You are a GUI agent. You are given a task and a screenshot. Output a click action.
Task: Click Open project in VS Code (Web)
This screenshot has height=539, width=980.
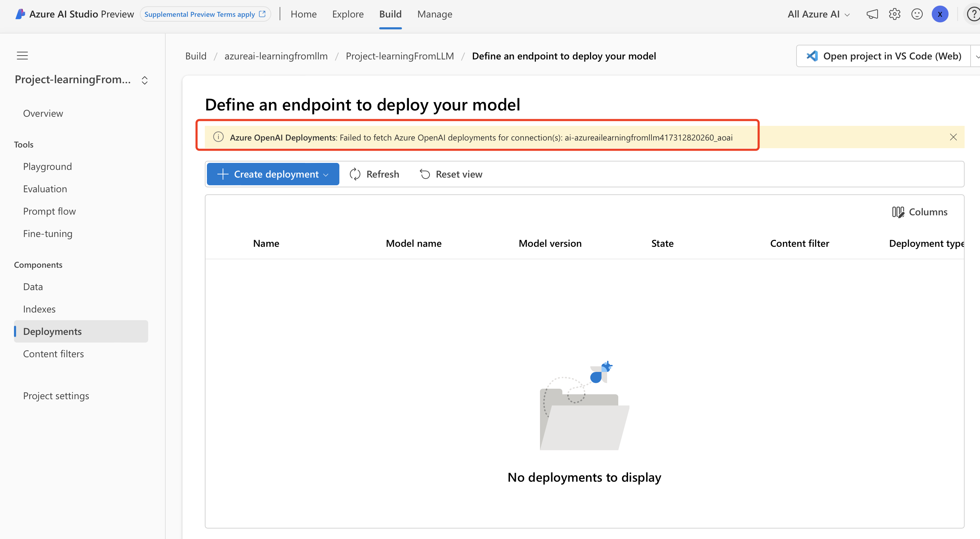click(x=884, y=56)
